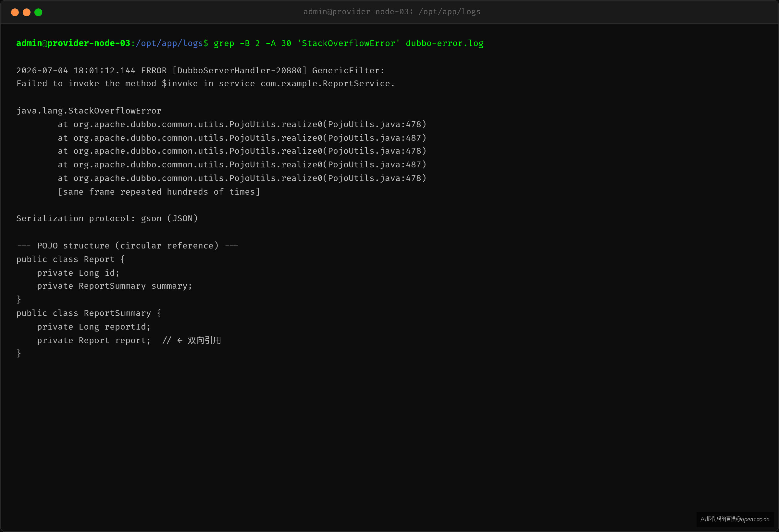
Task: Close the terminal window with orange-red button
Action: (x=15, y=12)
